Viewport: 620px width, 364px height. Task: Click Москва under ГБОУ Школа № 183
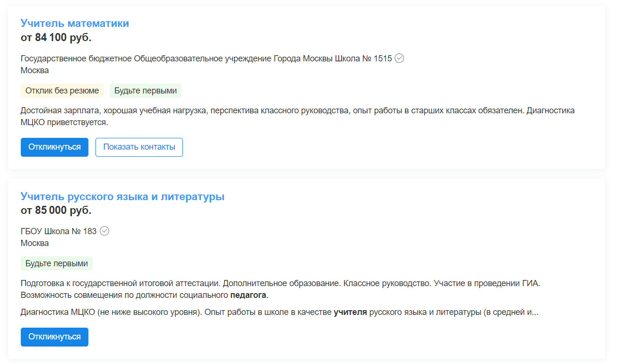coord(34,243)
